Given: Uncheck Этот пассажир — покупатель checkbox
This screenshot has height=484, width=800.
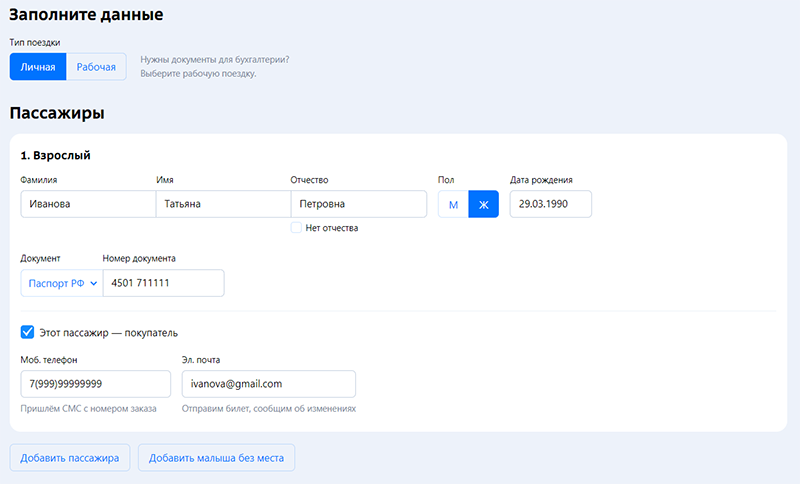Looking at the screenshot, I should 28,333.
